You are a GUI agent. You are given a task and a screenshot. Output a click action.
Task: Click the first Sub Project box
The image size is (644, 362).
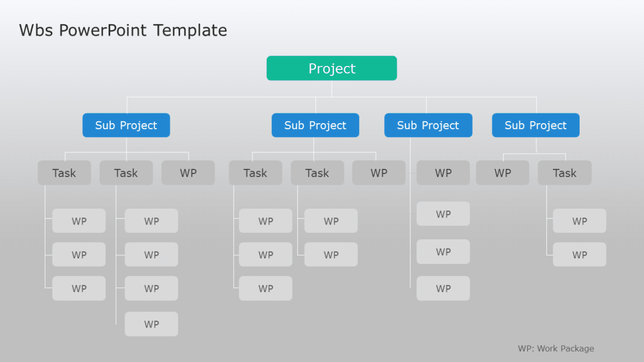tap(126, 125)
